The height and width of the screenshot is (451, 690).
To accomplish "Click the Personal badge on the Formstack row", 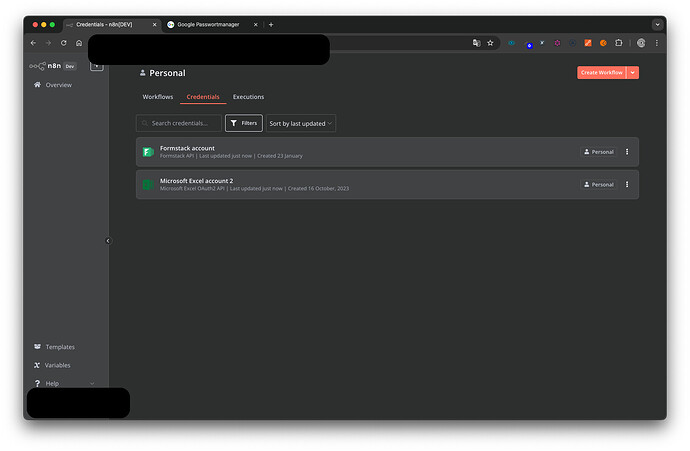I will [x=598, y=152].
